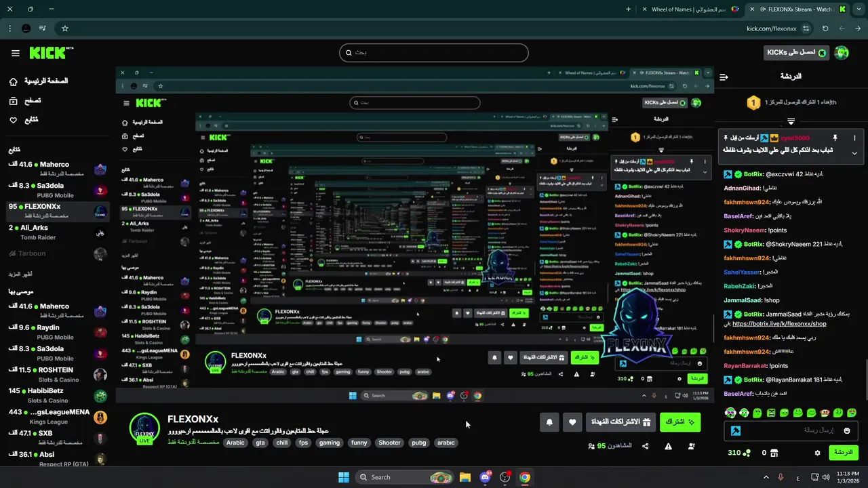Screen dimensions: 868x488
Task: Open the Kick hamburger menu
Action: [16, 53]
